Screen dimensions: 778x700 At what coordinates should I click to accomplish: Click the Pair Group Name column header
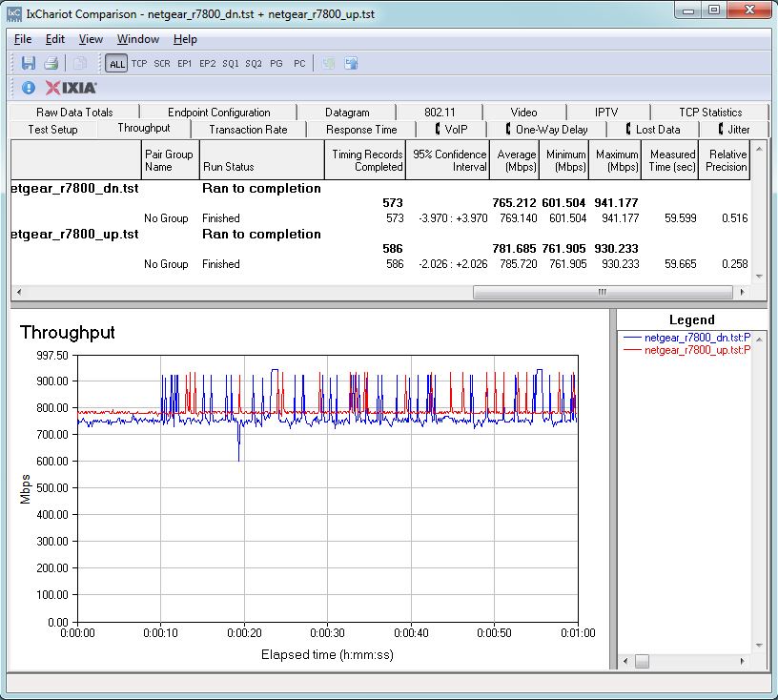coord(171,160)
